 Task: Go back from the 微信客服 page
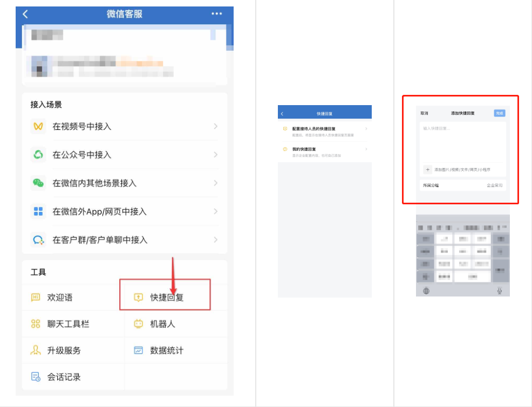25,14
